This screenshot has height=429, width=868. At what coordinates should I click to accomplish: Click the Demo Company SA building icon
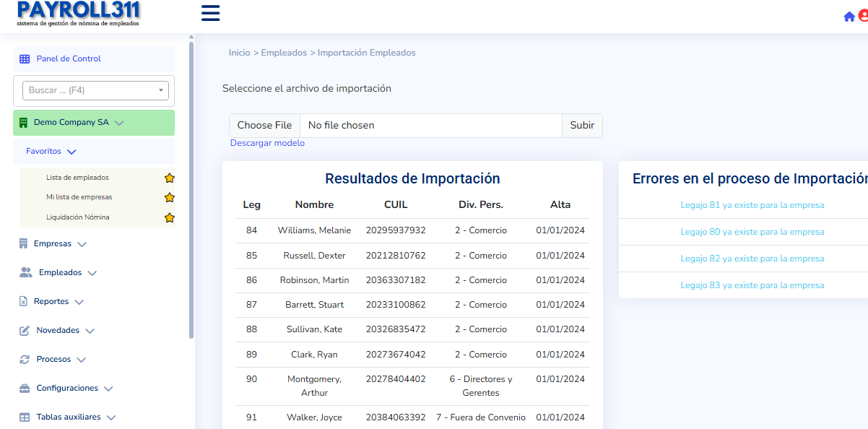[23, 123]
